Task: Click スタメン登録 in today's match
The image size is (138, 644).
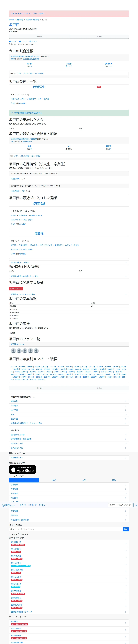Action: pos(28,73)
